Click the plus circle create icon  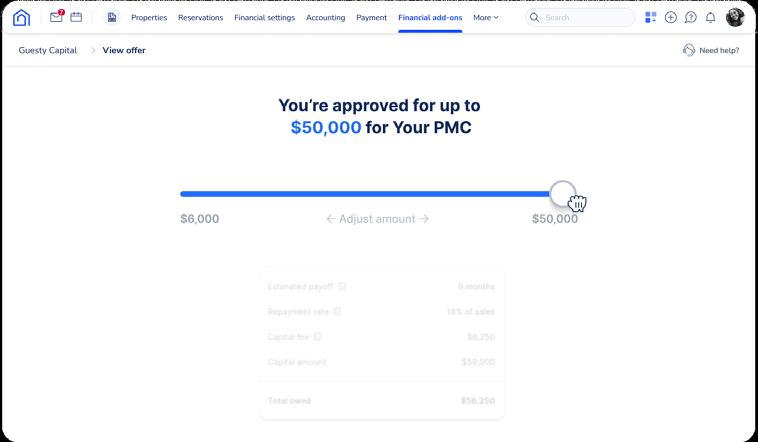click(x=671, y=17)
